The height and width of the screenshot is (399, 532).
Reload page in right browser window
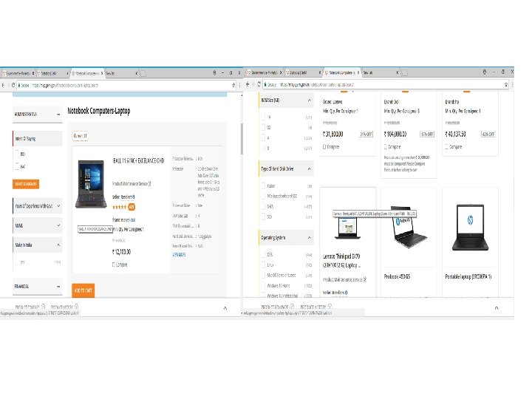point(259,84)
